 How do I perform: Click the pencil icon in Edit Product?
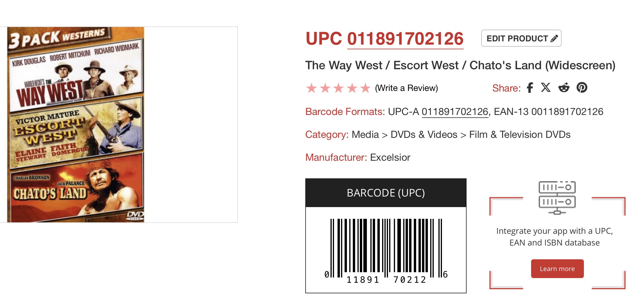point(554,38)
